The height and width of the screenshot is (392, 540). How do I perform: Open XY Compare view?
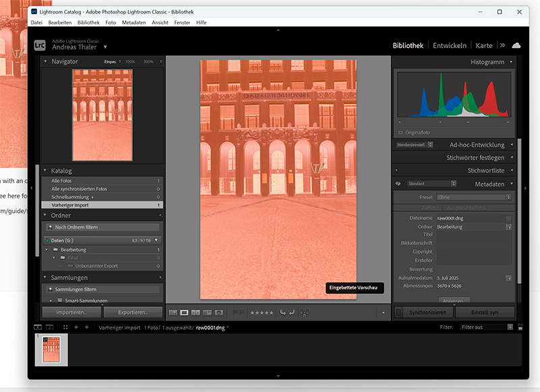(196, 312)
